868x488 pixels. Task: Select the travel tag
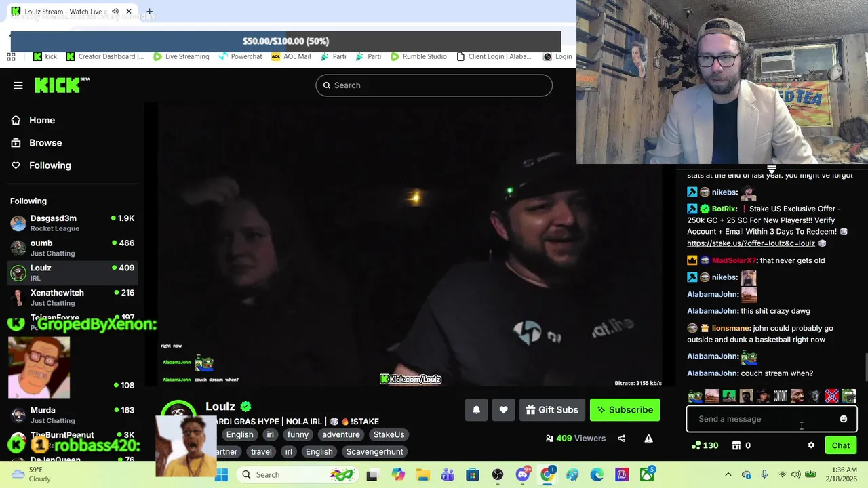click(x=261, y=452)
